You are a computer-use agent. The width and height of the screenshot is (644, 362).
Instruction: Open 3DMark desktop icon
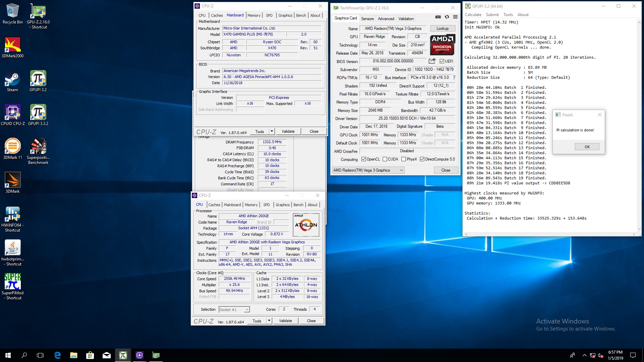click(12, 183)
